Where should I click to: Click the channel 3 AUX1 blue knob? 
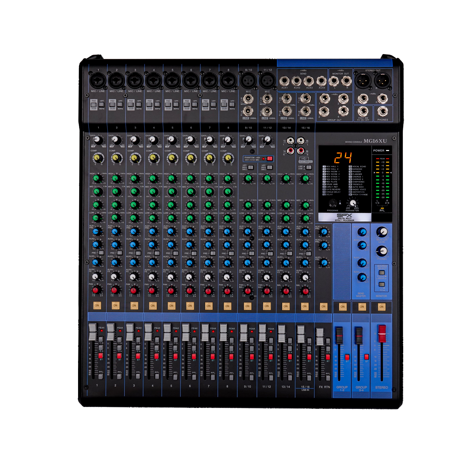134,231
